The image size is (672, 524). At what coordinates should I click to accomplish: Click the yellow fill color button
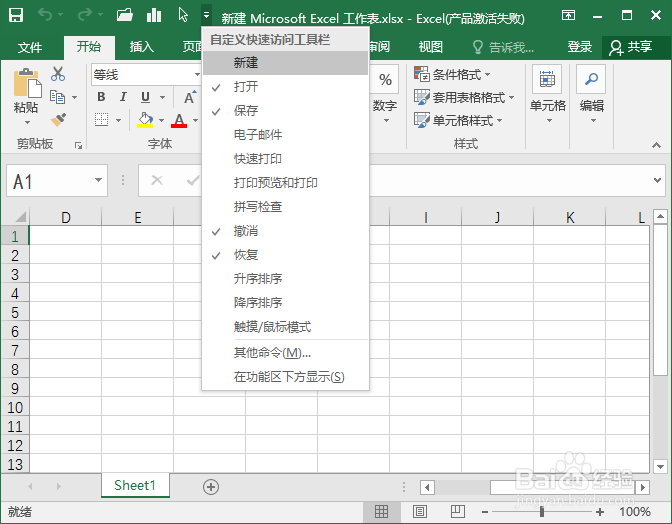(x=145, y=120)
